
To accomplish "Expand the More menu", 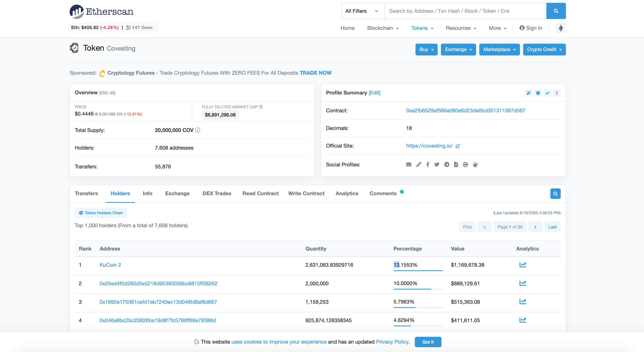I will 498,28.
